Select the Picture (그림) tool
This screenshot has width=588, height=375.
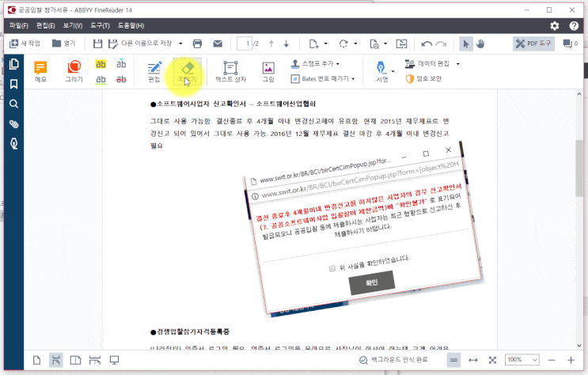[x=268, y=71]
